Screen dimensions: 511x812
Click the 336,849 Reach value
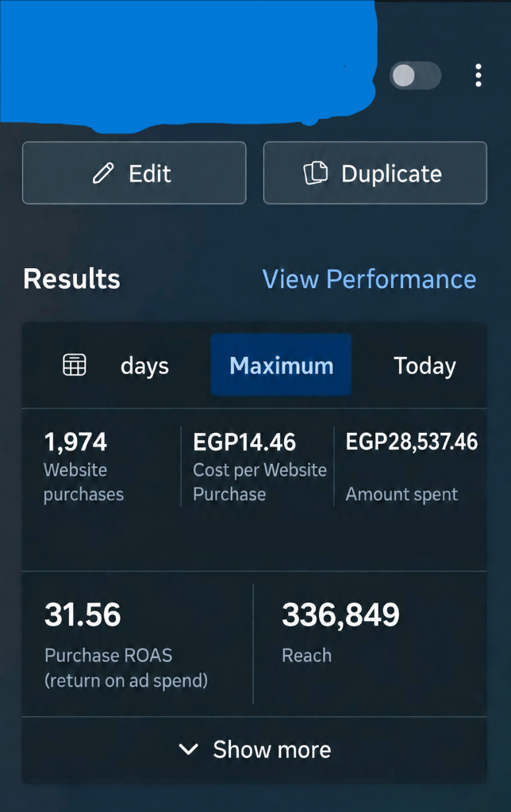pos(341,615)
